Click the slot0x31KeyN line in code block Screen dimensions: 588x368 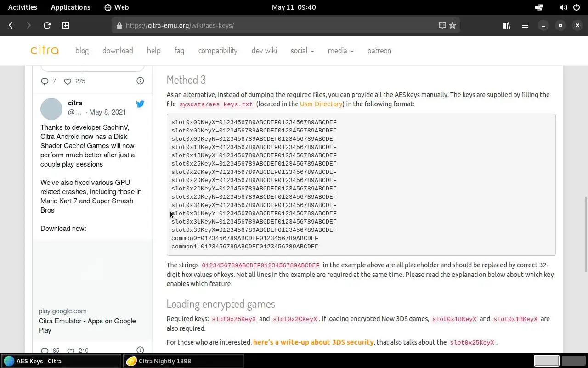pyautogui.click(x=254, y=222)
